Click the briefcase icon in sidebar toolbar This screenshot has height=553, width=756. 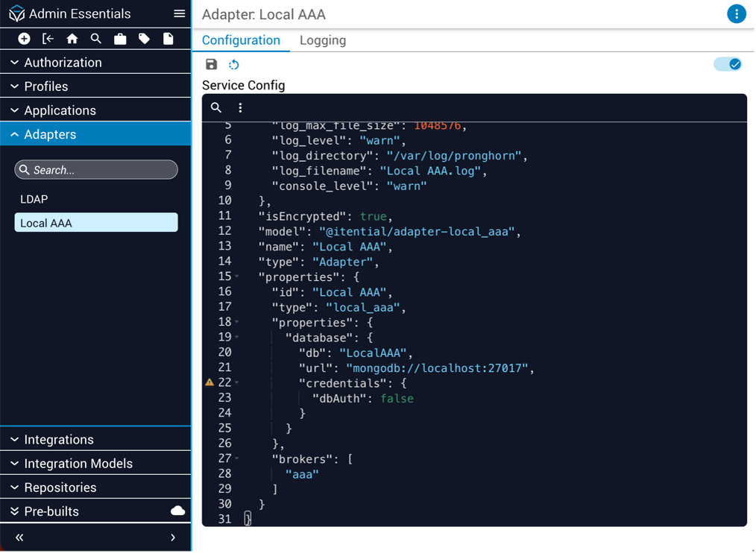click(x=120, y=39)
